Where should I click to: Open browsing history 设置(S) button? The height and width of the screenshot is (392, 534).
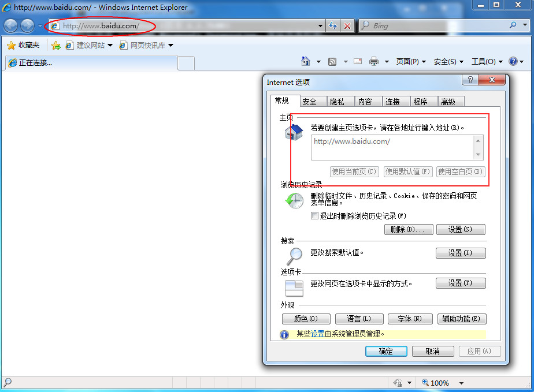461,229
